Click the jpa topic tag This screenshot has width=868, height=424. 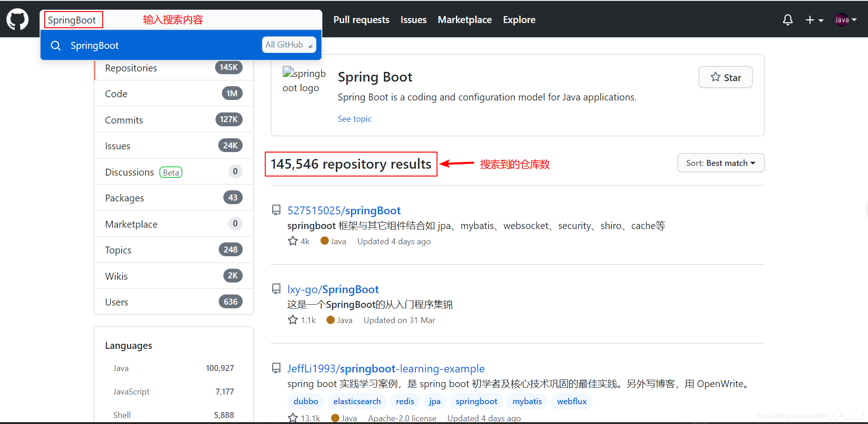[435, 401]
